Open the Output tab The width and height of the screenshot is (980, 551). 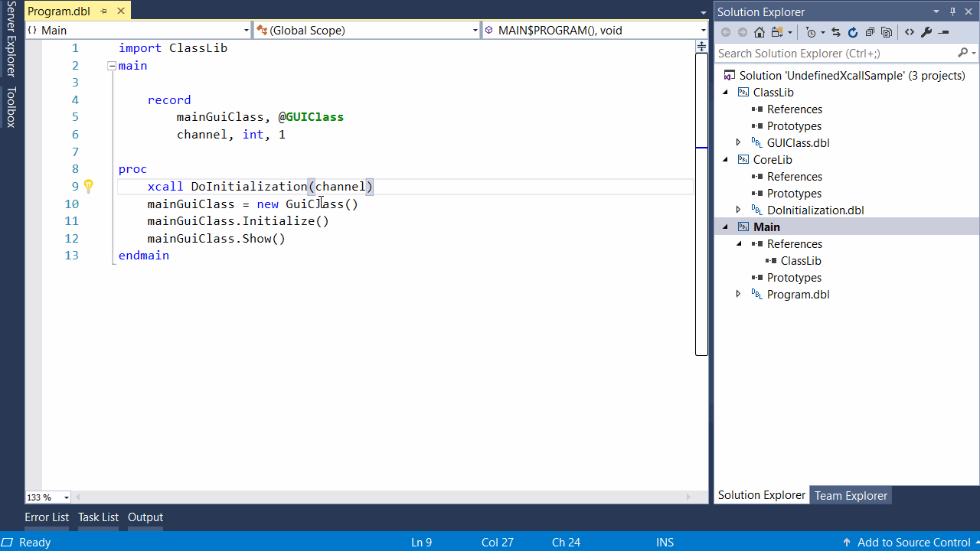click(x=145, y=517)
